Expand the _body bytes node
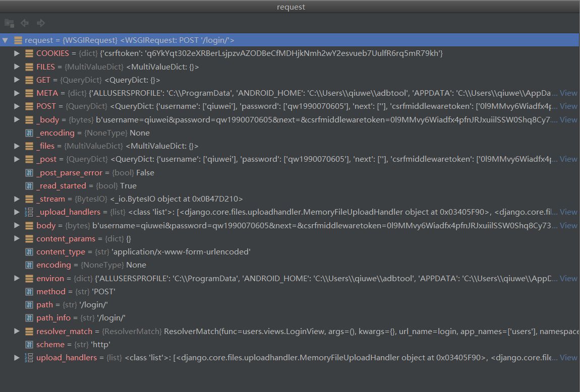Image resolution: width=580 pixels, height=392 pixels. pos(17,119)
